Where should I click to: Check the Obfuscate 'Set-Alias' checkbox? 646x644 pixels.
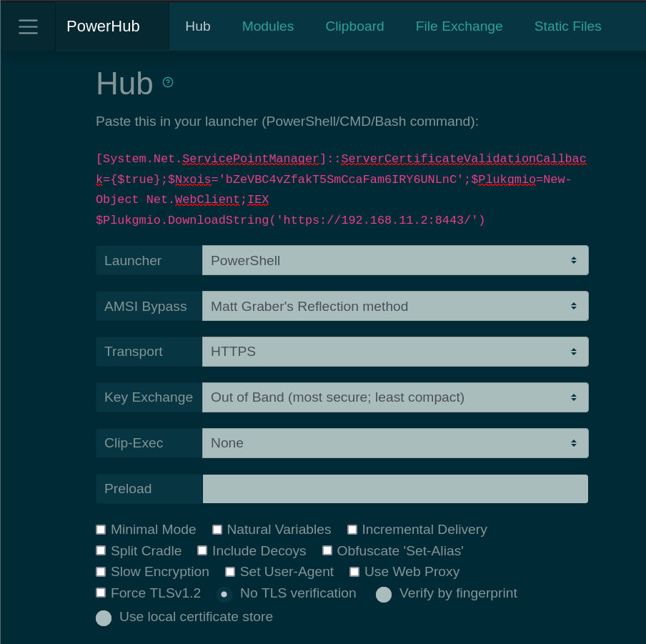(x=327, y=550)
